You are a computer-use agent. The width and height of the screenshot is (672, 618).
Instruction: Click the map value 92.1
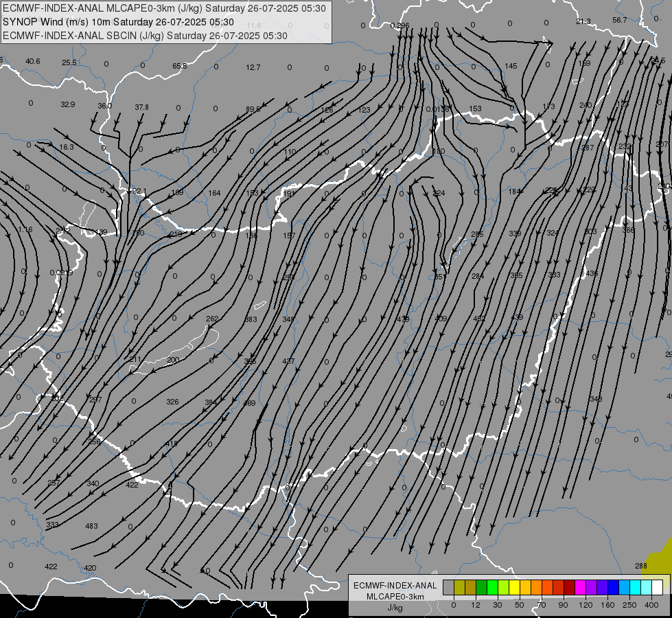(x=139, y=191)
